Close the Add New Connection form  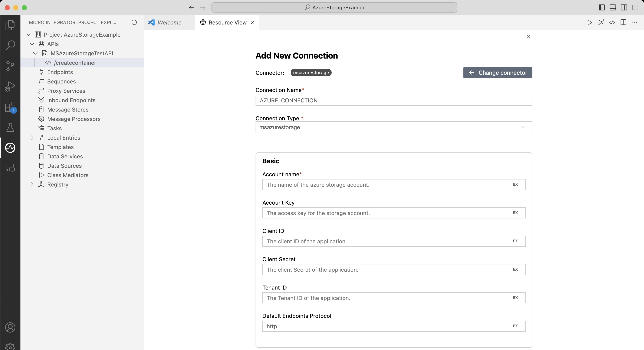(x=529, y=37)
